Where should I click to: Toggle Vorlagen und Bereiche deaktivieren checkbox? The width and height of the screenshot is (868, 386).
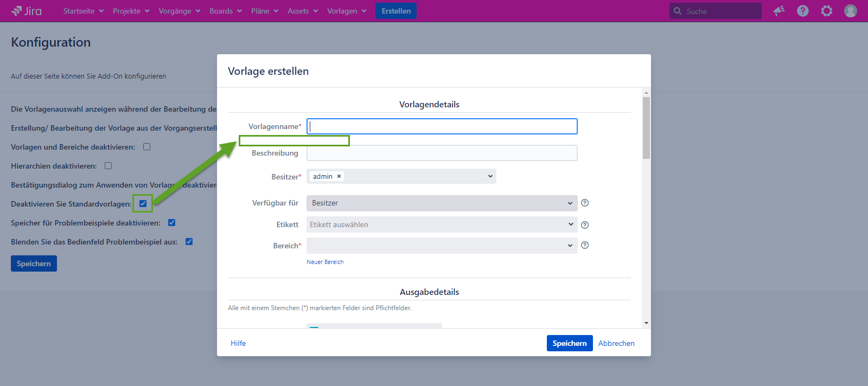[147, 147]
